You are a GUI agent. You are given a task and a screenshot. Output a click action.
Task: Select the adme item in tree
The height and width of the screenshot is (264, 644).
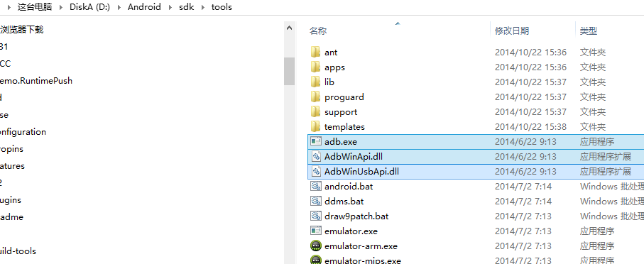pos(11,216)
